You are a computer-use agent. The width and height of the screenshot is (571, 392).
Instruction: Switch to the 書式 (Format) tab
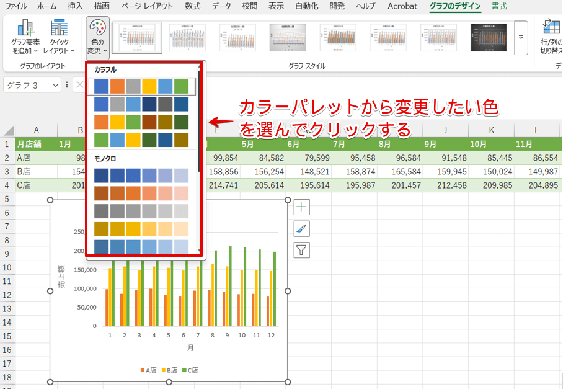tap(498, 6)
